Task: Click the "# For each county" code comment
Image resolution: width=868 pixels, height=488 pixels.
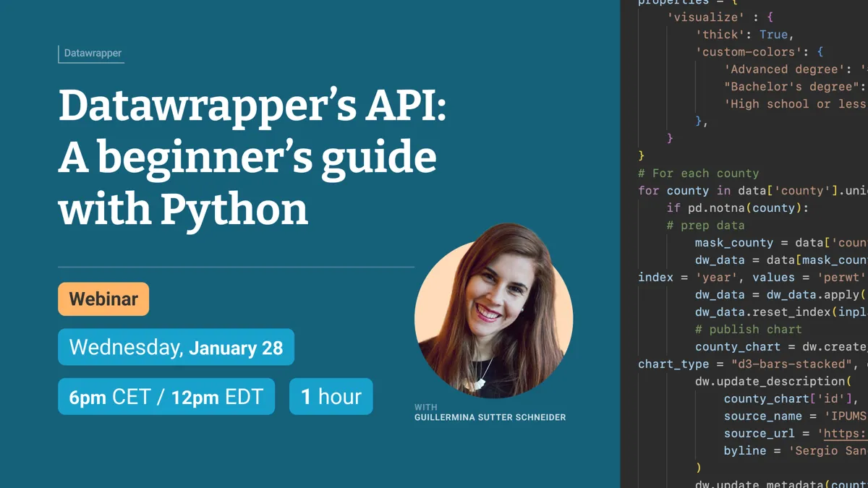Action: pyautogui.click(x=698, y=174)
